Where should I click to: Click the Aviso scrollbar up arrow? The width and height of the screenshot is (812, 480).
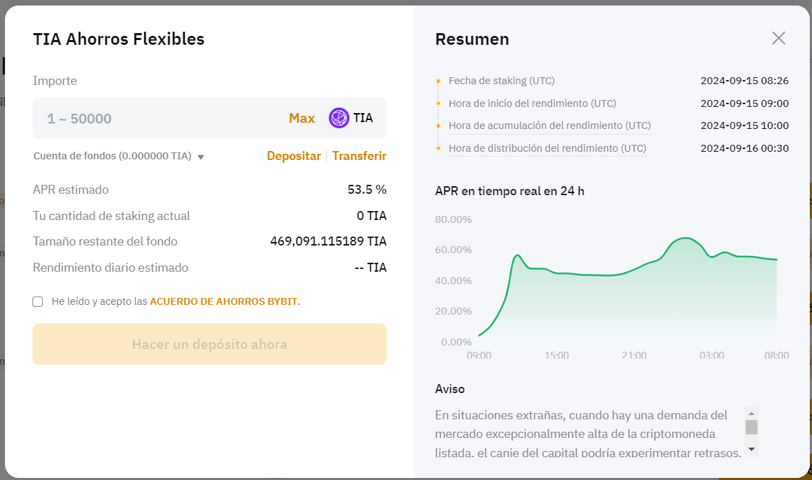coord(751,413)
